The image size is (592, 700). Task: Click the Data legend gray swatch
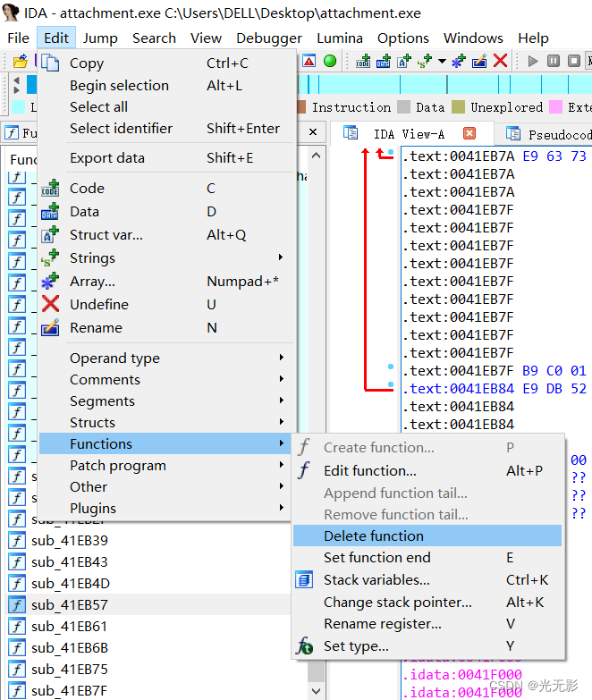pos(403,106)
